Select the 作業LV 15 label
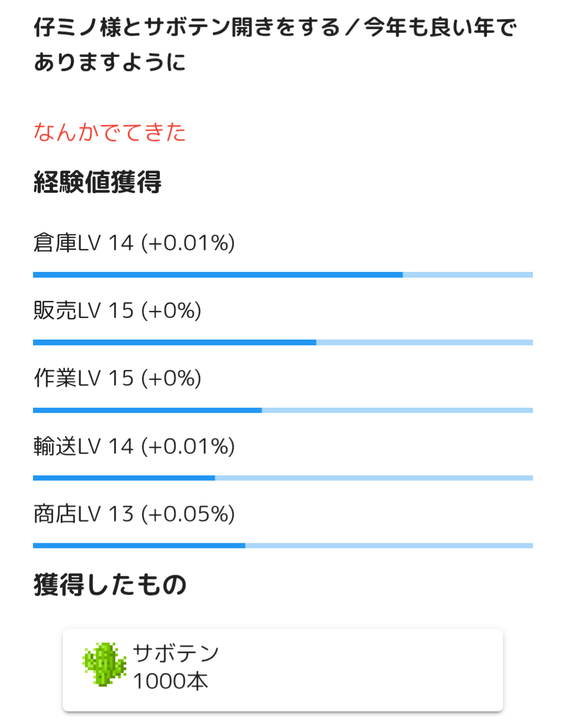566x728 pixels. [84, 378]
